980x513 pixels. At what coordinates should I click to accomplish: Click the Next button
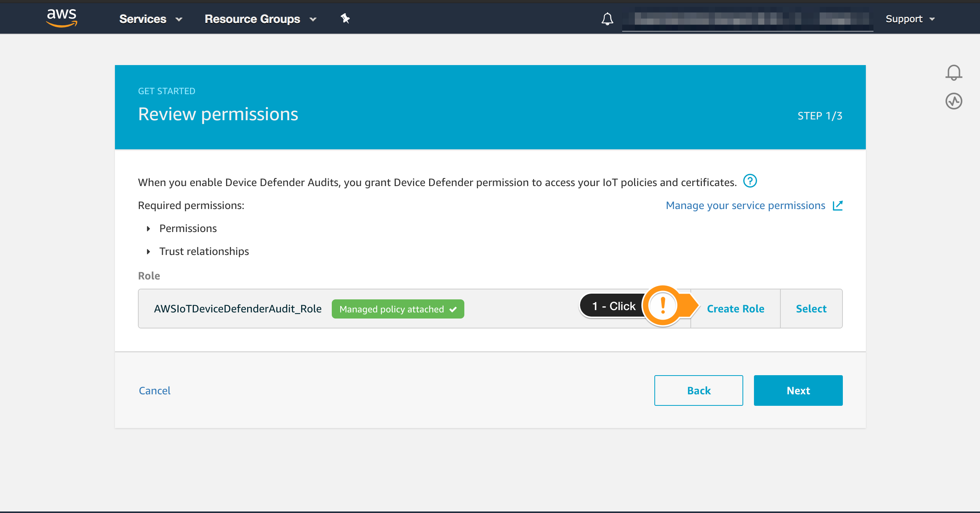[x=798, y=390]
